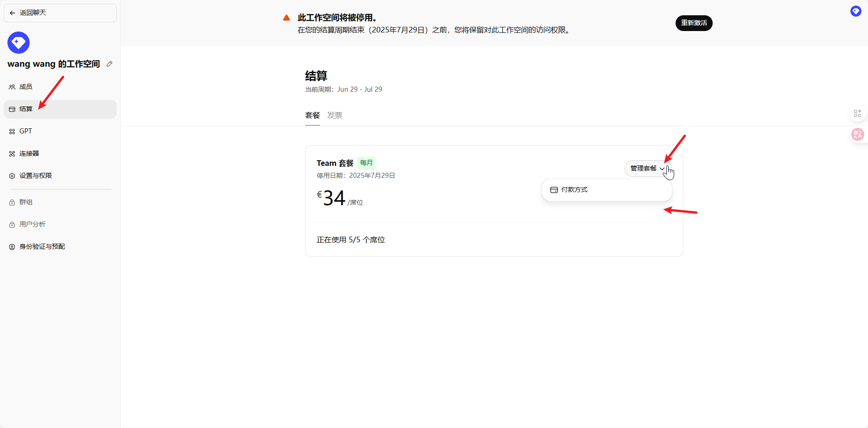Open 设置与权限 in the sidebar
The image size is (868, 428).
(36, 176)
